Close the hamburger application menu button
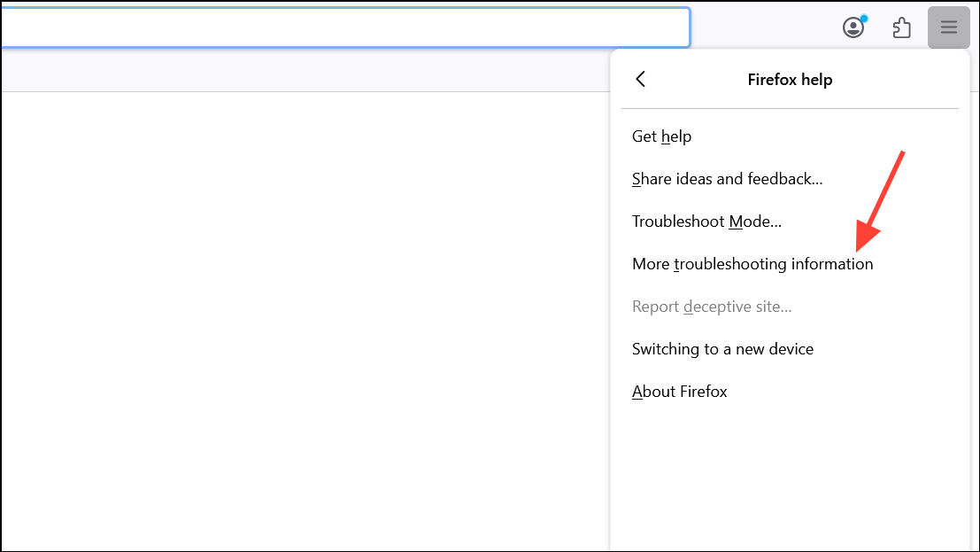 pos(948,27)
